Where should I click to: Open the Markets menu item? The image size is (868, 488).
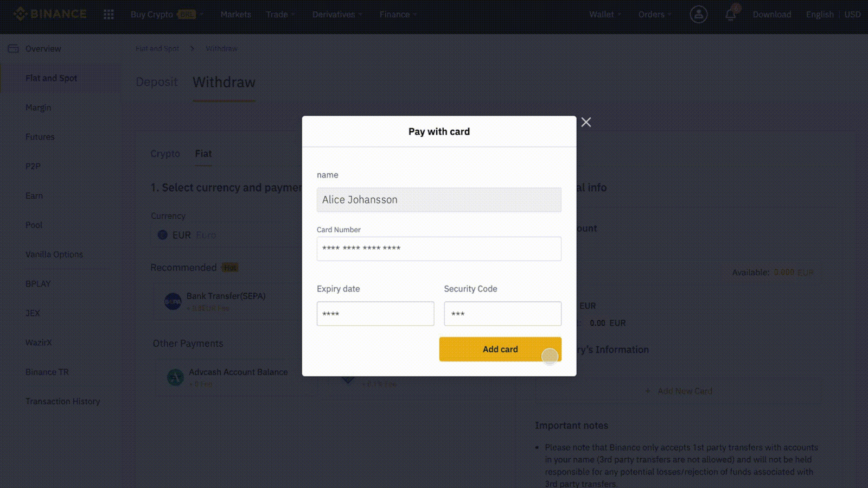coord(235,15)
